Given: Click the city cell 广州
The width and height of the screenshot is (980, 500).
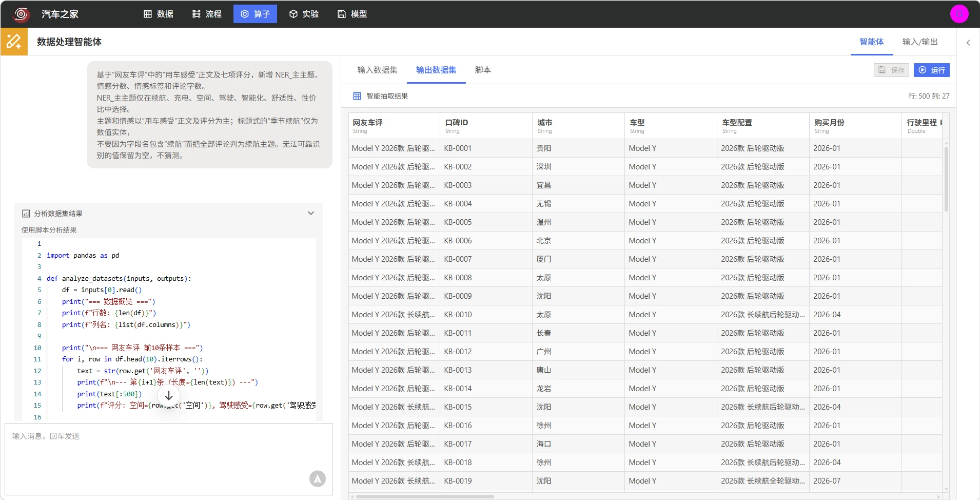Looking at the screenshot, I should tap(578, 352).
